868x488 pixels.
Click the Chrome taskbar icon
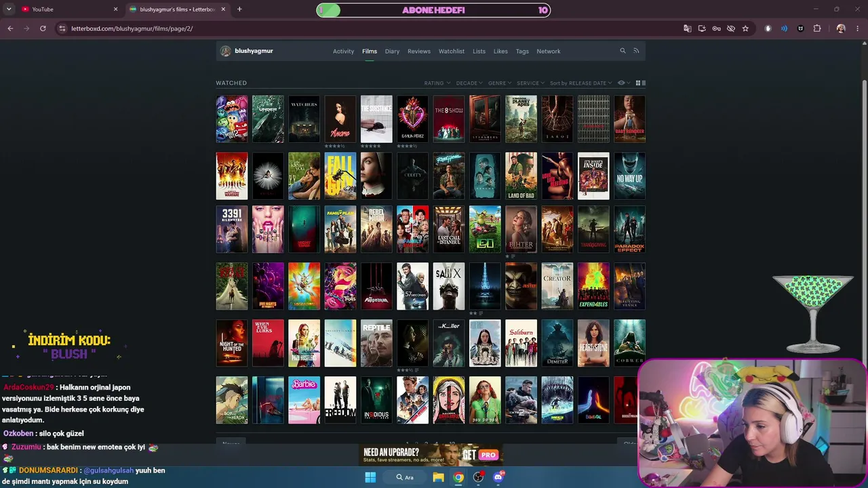(458, 477)
